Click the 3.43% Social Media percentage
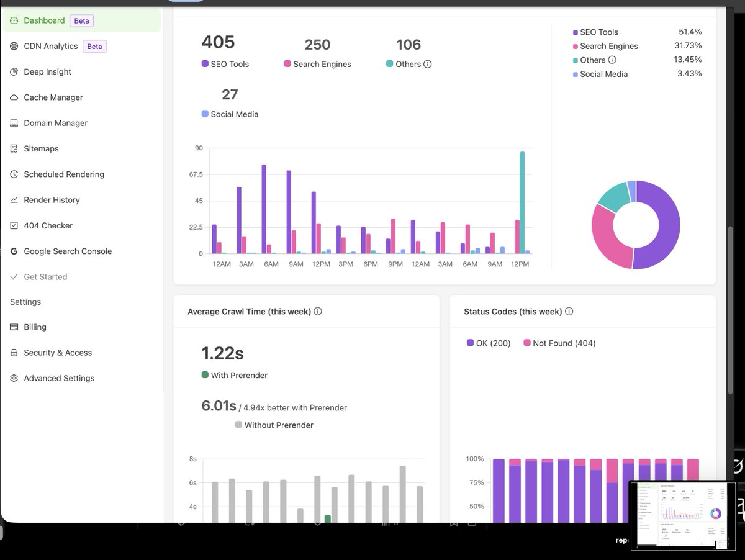This screenshot has height=560, width=745. pos(690,73)
